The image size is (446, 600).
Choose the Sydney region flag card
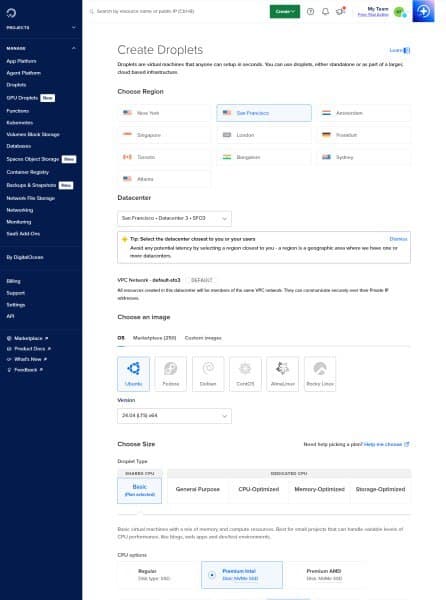[364, 157]
